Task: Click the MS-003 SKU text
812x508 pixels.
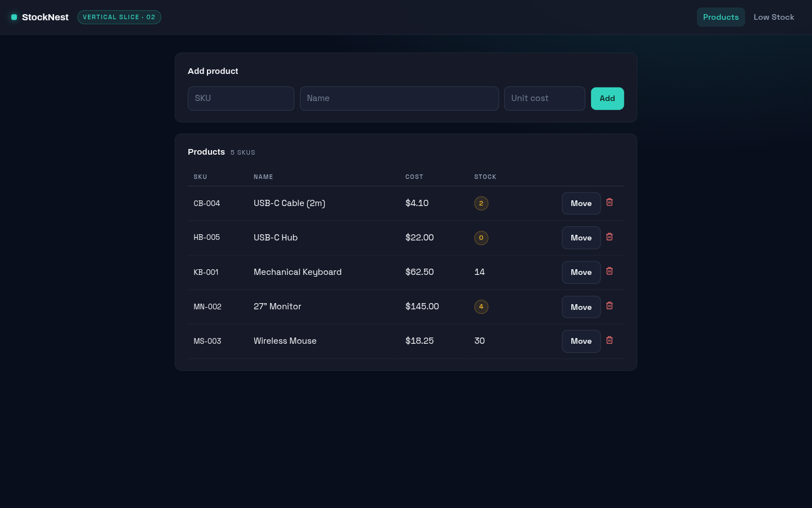Action: pos(208,341)
